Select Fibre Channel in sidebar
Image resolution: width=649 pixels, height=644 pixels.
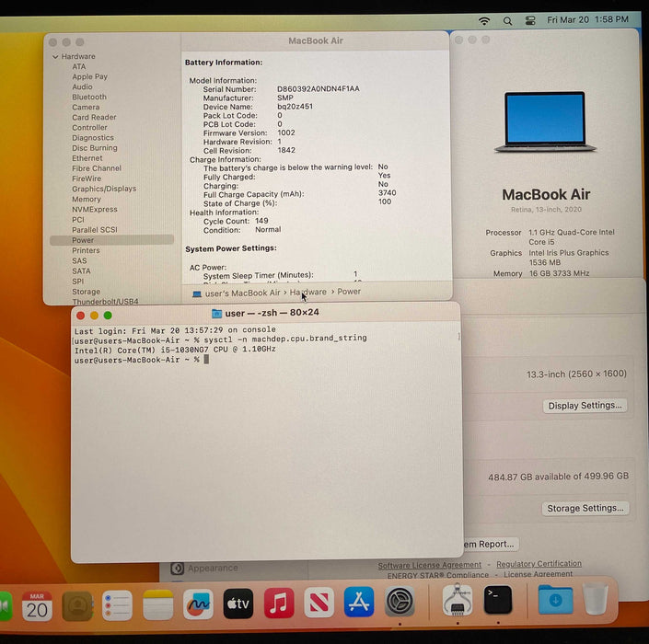[x=97, y=168]
